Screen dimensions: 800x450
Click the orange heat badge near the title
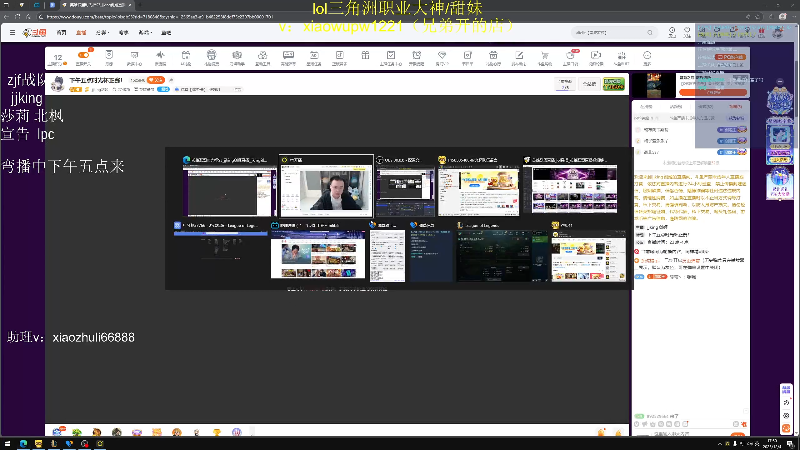(x=156, y=80)
